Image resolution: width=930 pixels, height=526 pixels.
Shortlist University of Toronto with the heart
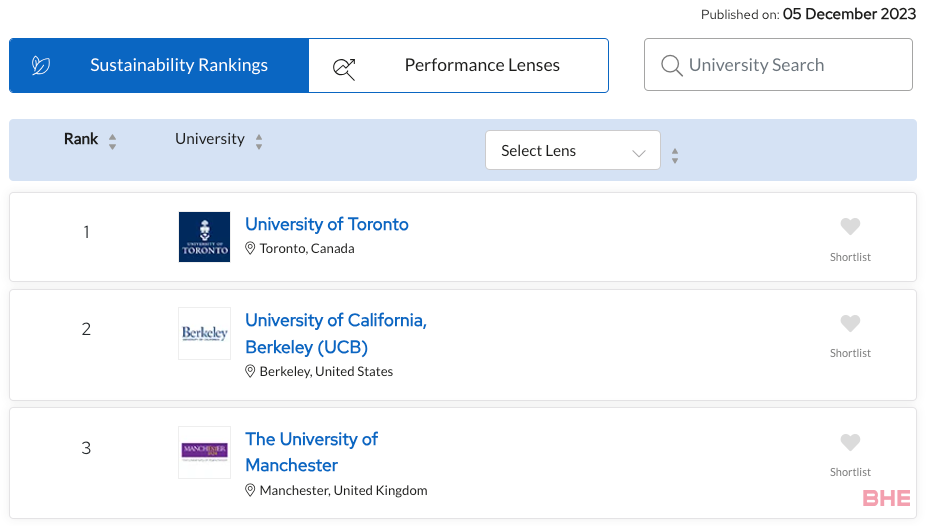click(x=850, y=226)
